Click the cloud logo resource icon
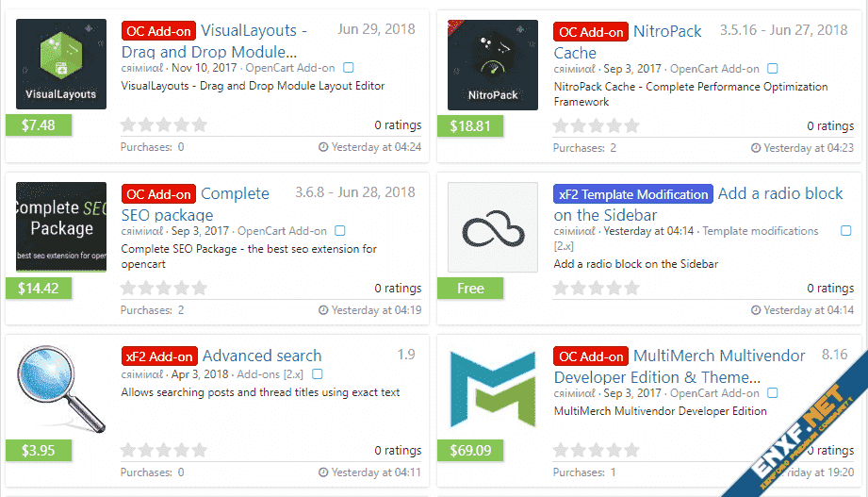 point(493,227)
